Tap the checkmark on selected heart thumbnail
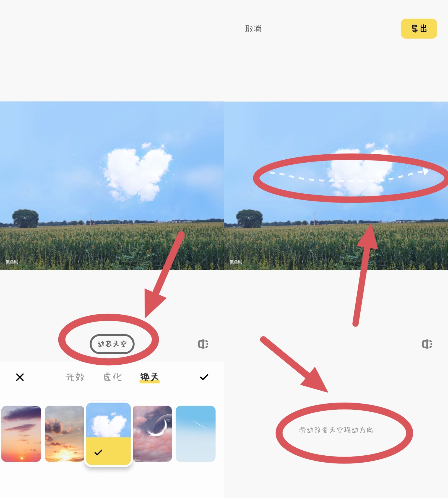 98,453
